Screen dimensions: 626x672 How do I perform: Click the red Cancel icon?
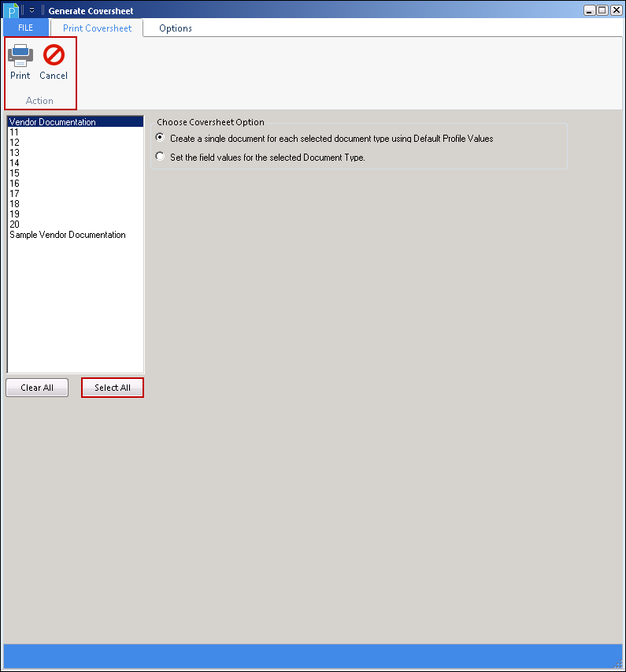tap(54, 55)
